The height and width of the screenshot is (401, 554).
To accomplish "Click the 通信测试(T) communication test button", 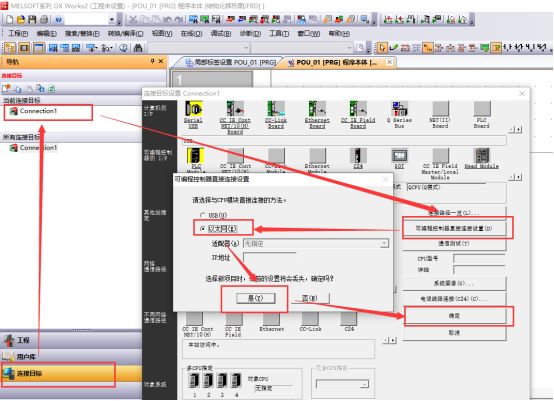I will click(454, 244).
